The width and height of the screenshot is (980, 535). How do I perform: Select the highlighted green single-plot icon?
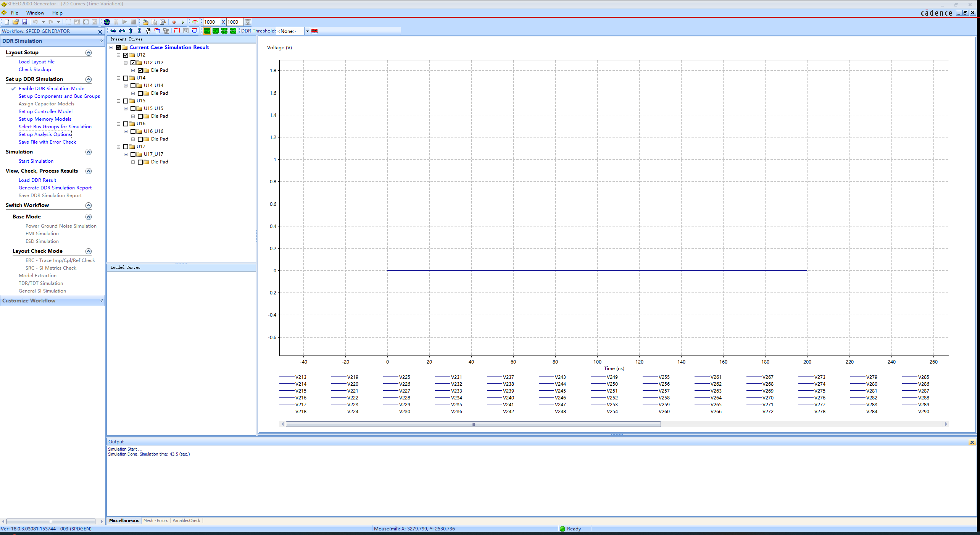coord(207,31)
